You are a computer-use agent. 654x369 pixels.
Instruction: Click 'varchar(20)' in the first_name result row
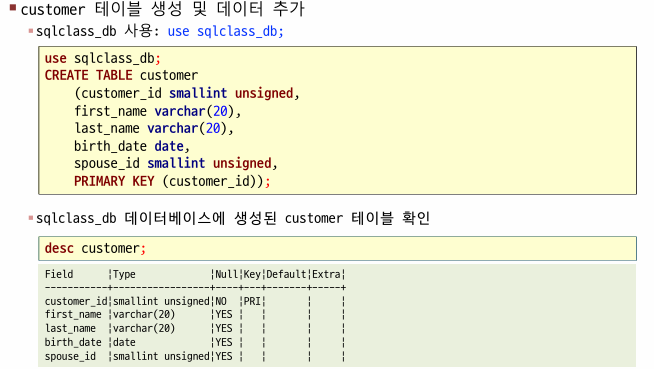point(144,314)
